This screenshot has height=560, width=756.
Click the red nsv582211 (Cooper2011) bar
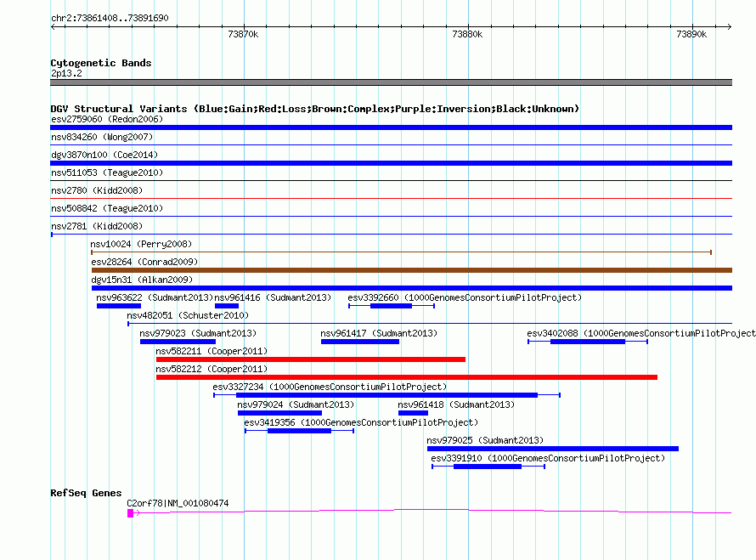(311, 359)
